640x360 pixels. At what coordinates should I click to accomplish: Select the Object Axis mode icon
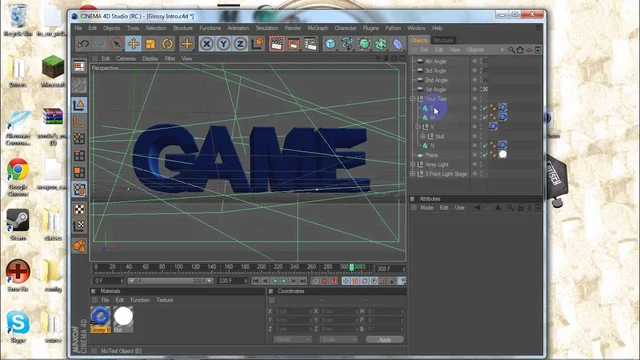pyautogui.click(x=79, y=122)
